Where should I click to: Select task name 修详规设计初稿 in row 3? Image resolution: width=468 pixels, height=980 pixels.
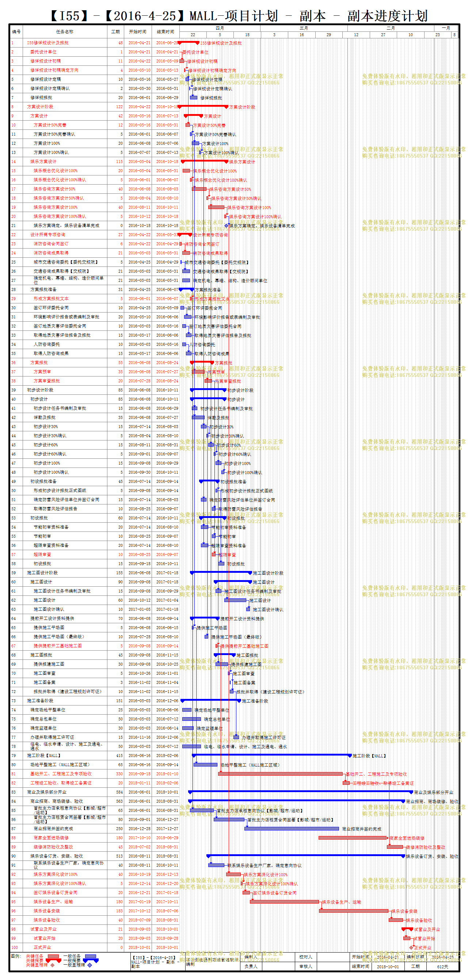[46, 61]
